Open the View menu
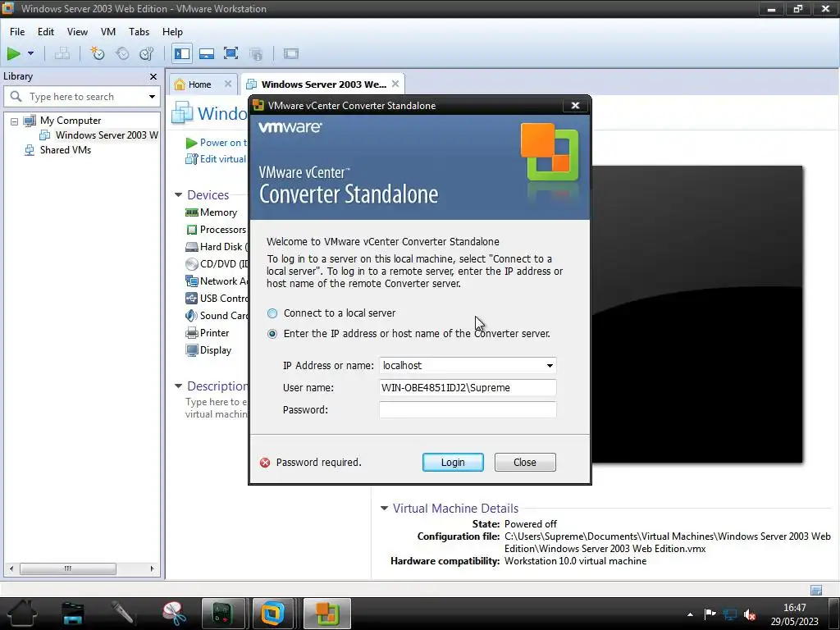The image size is (840, 630). pos(77,32)
